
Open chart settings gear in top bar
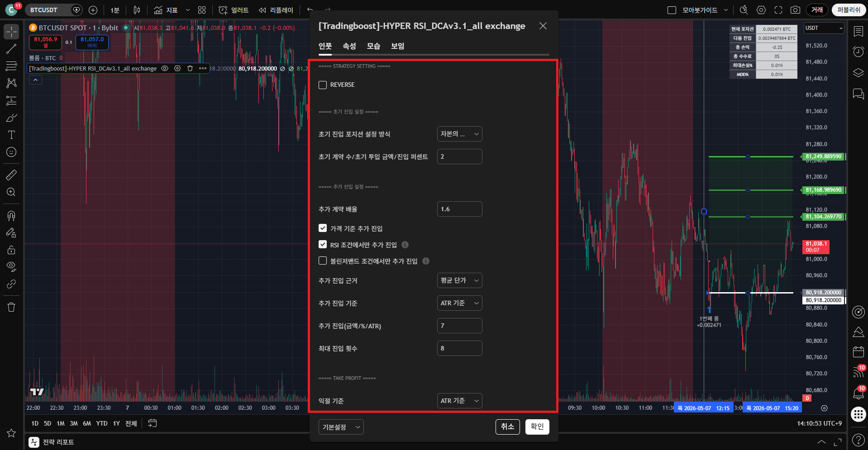click(761, 10)
